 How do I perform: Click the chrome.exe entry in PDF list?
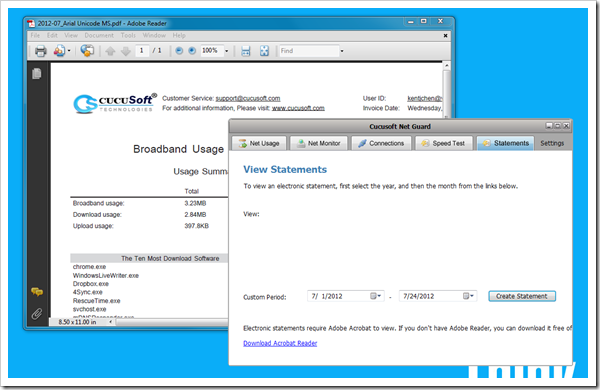click(90, 267)
